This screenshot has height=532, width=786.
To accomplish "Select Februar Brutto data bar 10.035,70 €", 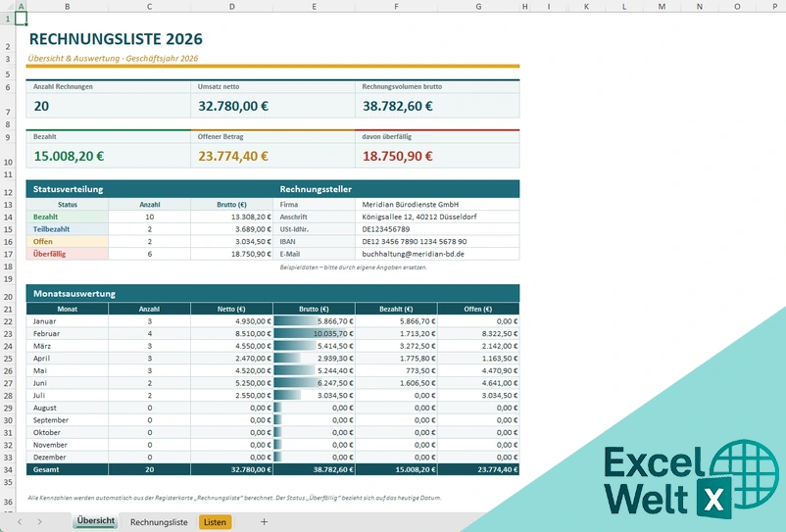I will [314, 334].
